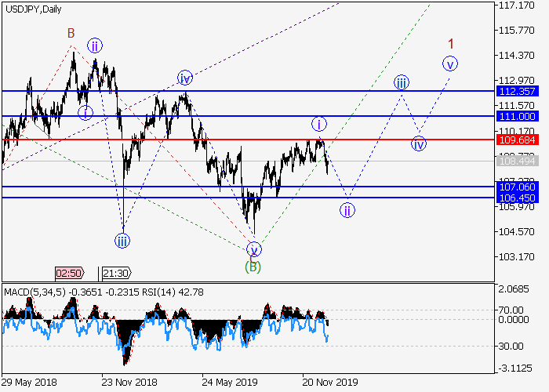This screenshot has width=549, height=392.
Task: Select the 21:30 time marker
Action: 116,273
